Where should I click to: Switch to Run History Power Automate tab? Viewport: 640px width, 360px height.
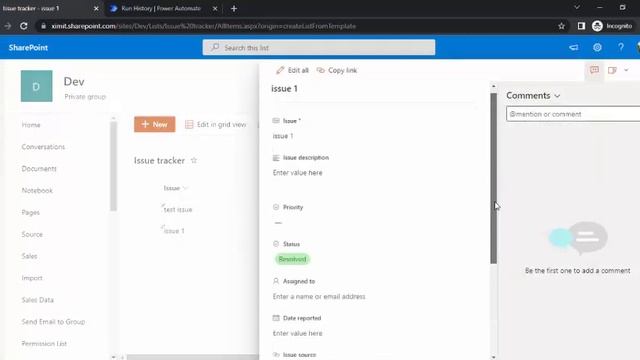click(x=161, y=8)
